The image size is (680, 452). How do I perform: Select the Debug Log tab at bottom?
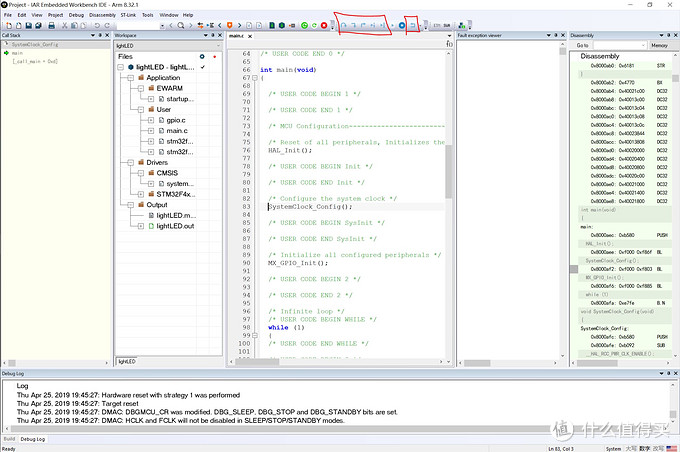(x=33, y=439)
